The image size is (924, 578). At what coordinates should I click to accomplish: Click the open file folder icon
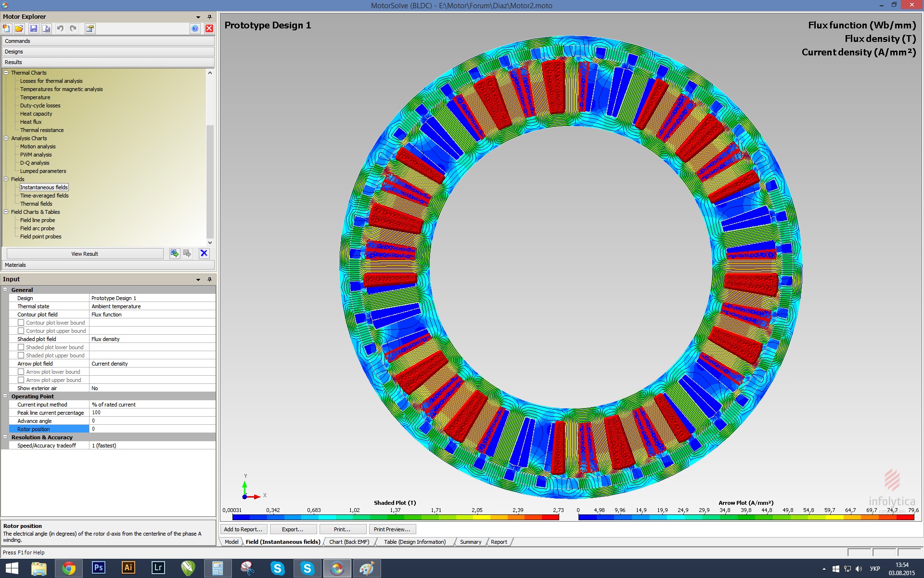click(19, 28)
